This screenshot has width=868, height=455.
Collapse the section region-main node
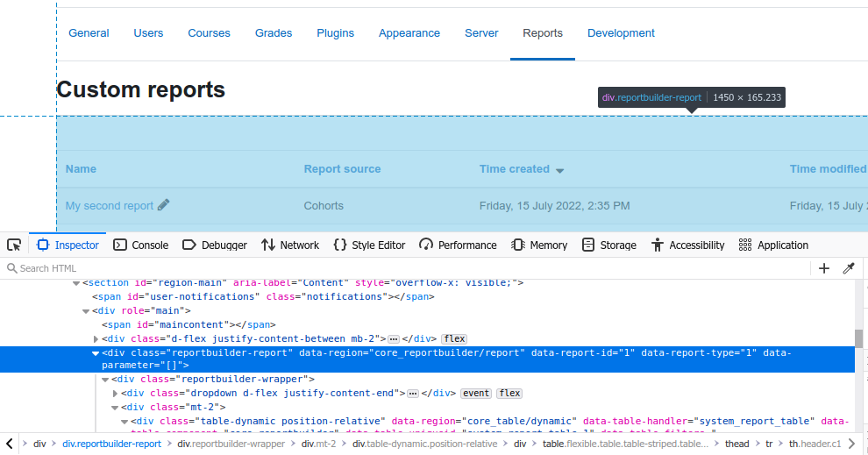click(76, 283)
